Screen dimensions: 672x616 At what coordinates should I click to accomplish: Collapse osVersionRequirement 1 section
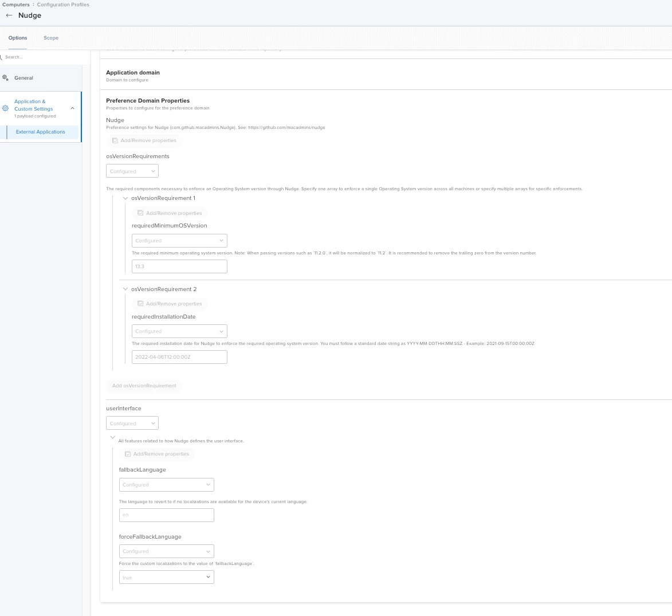coord(125,198)
